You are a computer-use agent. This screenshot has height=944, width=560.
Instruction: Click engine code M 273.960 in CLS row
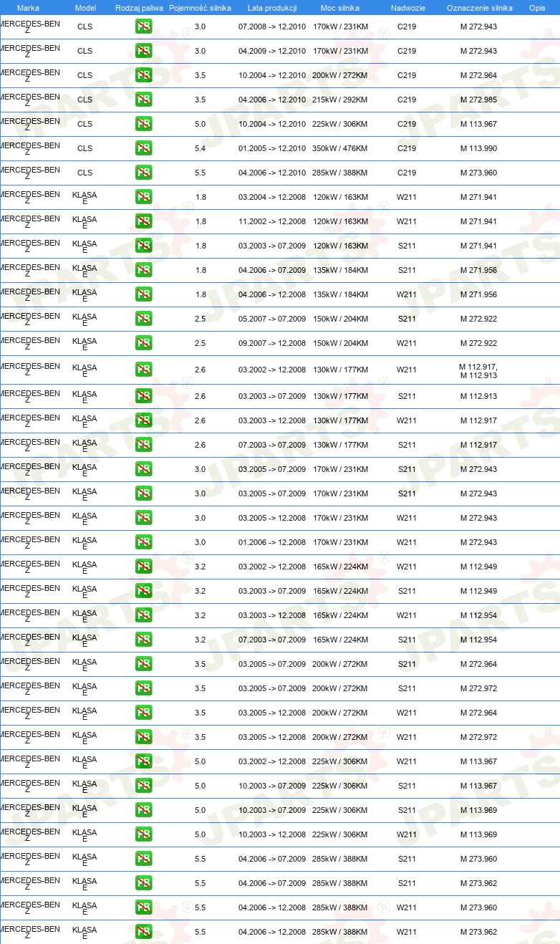478,173
